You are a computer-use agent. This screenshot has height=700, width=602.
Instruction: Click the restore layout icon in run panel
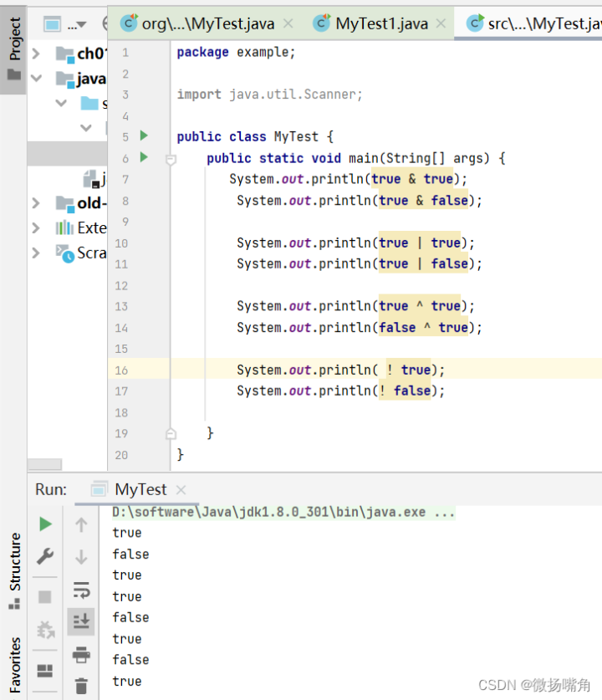click(x=44, y=671)
